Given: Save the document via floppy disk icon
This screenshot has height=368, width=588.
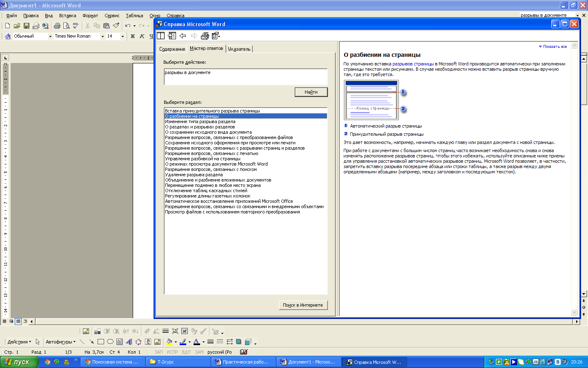Looking at the screenshot, I should click(x=26, y=26).
